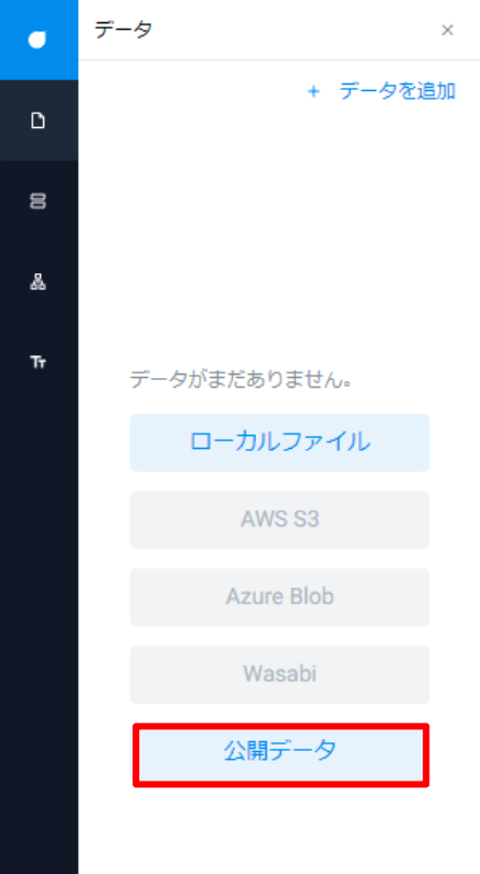Click the データがまだありません message text
This screenshot has width=480, height=874.
(x=241, y=380)
